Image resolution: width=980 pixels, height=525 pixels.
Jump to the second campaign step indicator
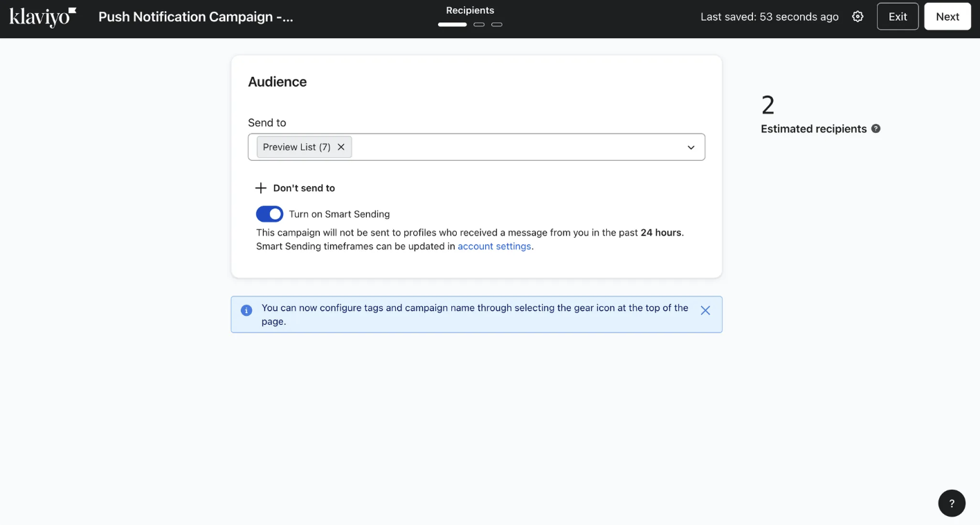pos(479,24)
